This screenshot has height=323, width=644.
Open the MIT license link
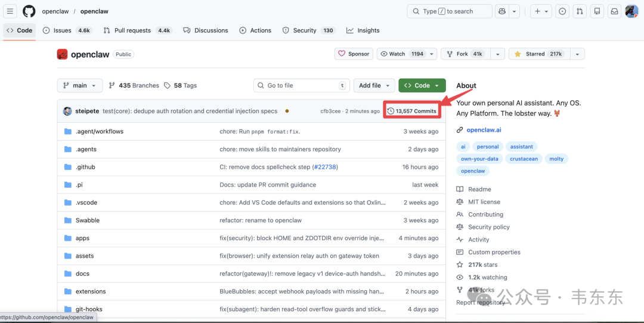[478, 202]
